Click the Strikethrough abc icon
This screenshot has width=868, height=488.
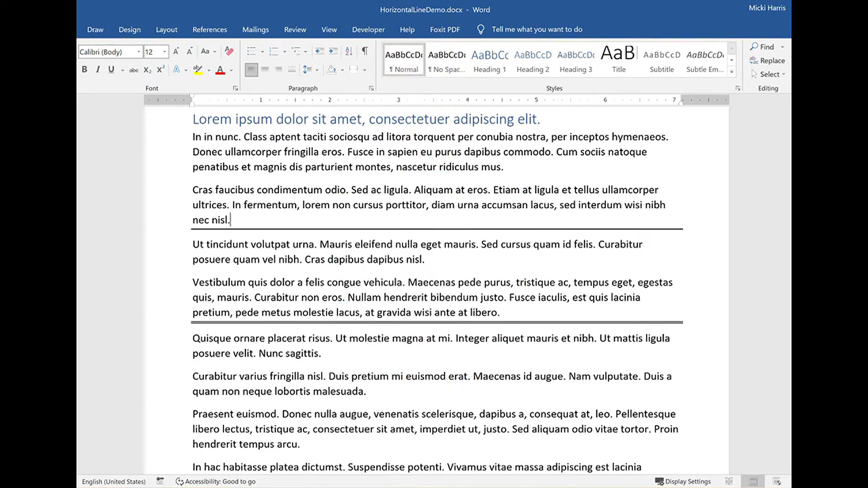pos(134,70)
